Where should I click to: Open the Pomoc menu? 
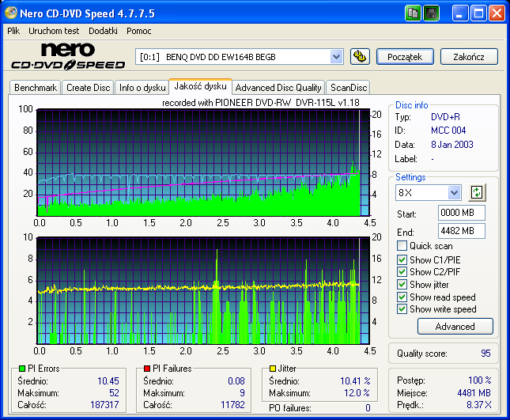(139, 31)
